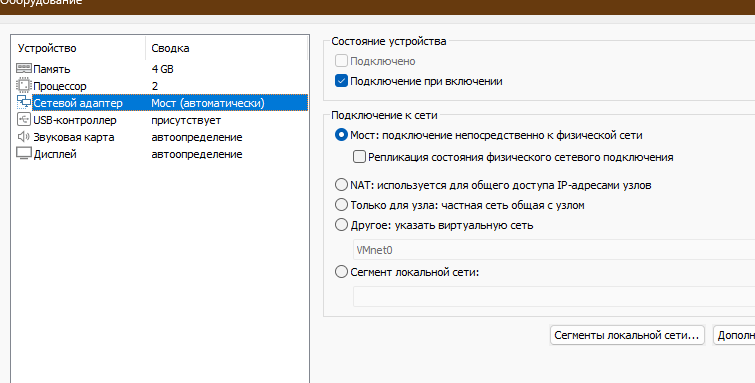Select the 'Дисплей' device row

tap(161, 154)
